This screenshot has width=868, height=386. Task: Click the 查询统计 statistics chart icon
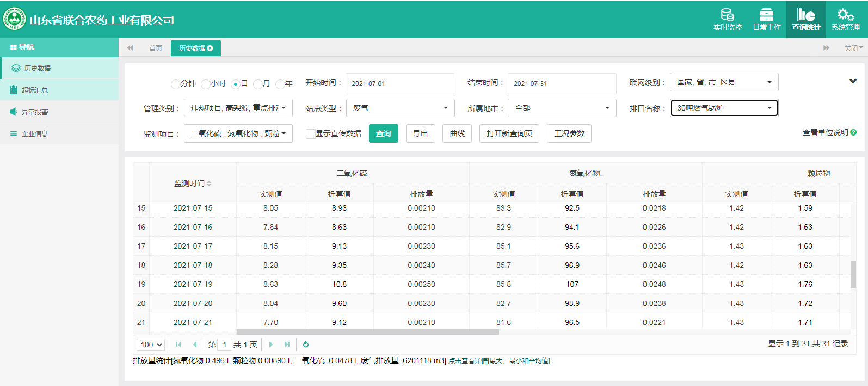(x=806, y=15)
